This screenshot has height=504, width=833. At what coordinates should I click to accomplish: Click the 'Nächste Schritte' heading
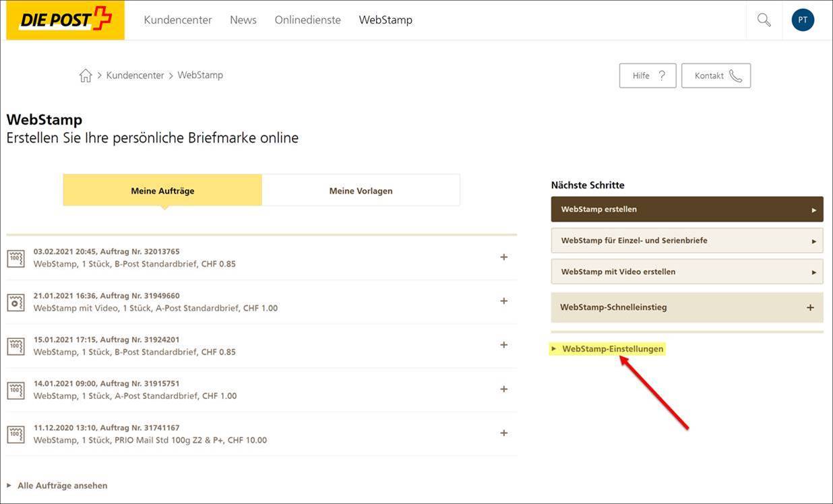point(588,185)
